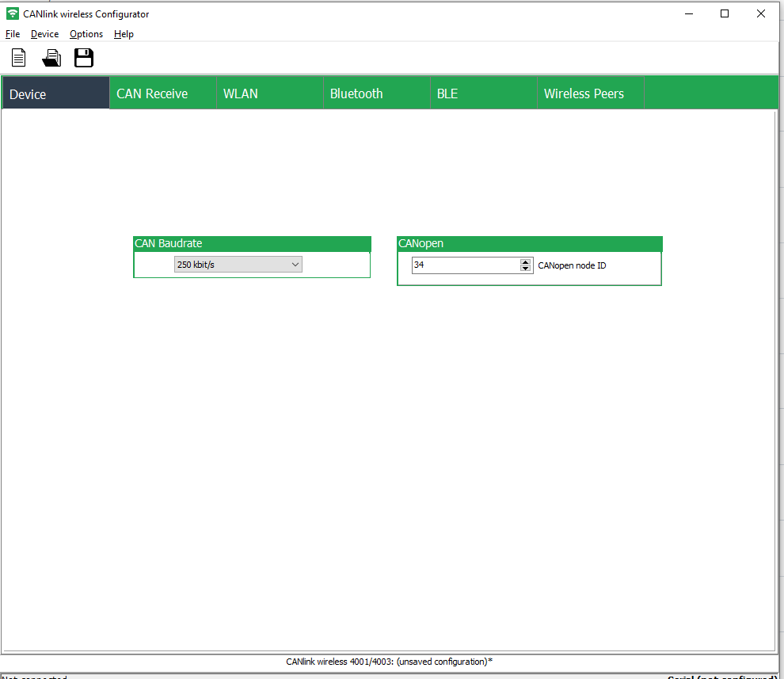Viewport: 784px width, 679px height.
Task: Open the File menu
Action: pos(12,34)
